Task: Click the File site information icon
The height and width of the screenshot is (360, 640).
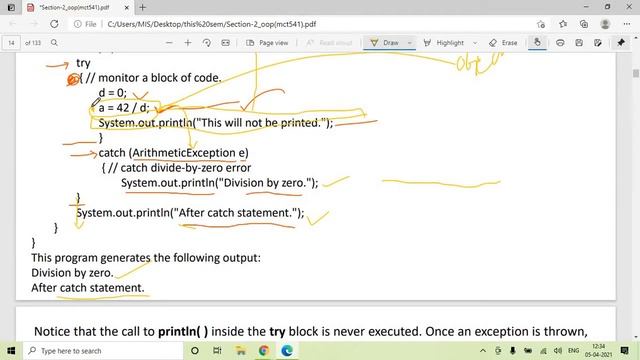Action: pyautogui.click(x=85, y=24)
